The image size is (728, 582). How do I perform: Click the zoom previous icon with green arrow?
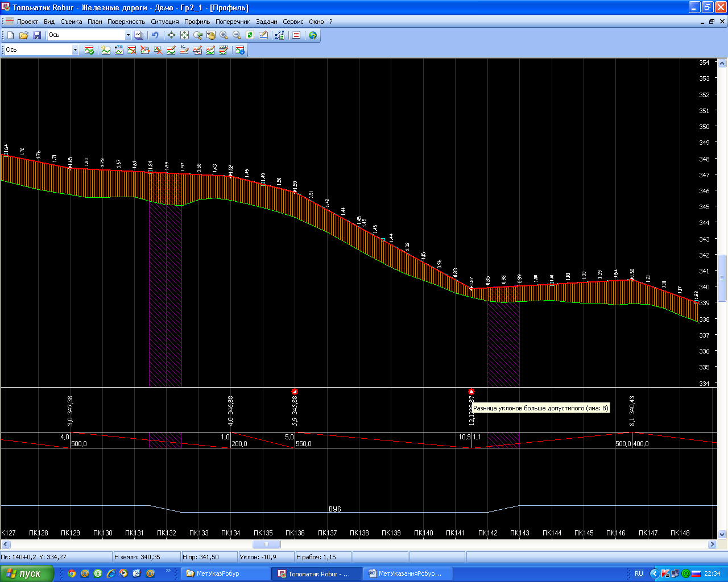(x=197, y=35)
